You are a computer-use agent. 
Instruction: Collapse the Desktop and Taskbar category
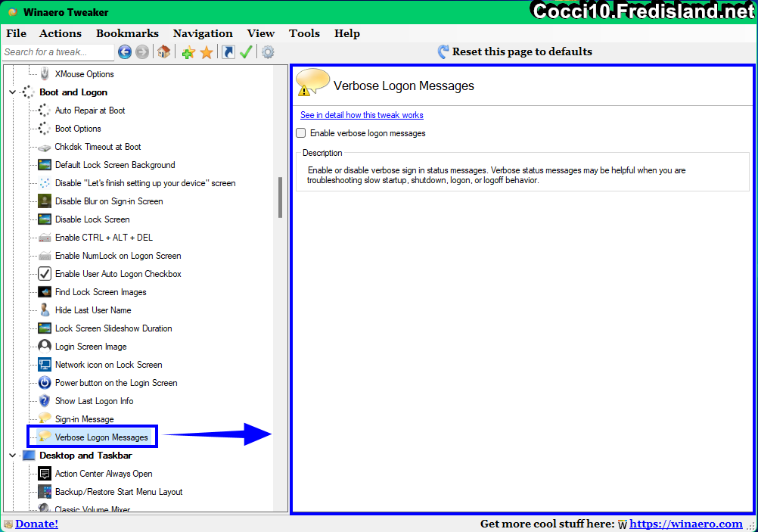(x=13, y=455)
